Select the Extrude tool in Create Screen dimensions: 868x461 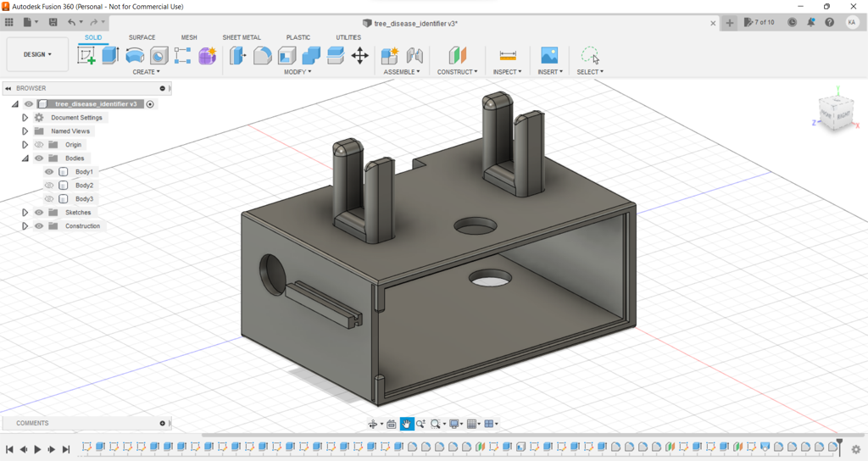(110, 56)
